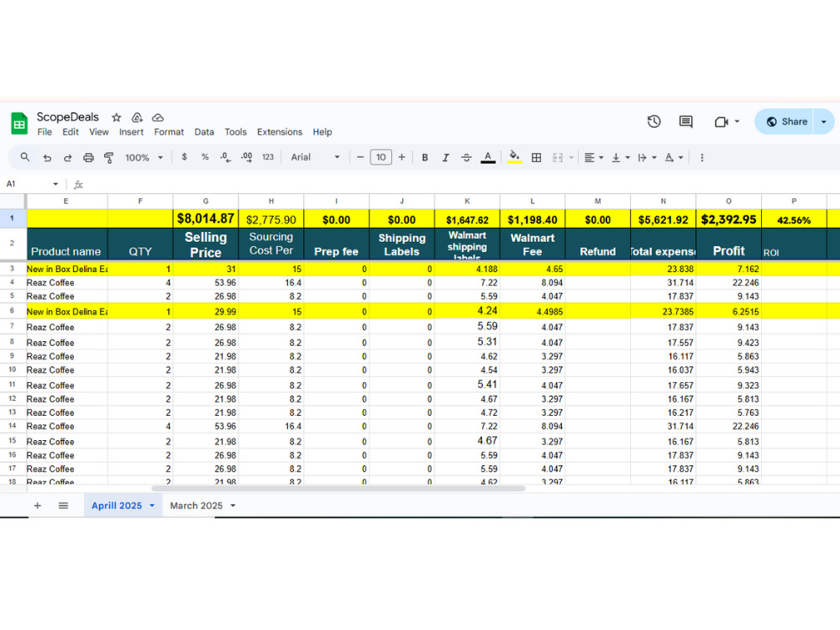Open the borders menu
The width and height of the screenshot is (840, 630).
click(x=536, y=158)
